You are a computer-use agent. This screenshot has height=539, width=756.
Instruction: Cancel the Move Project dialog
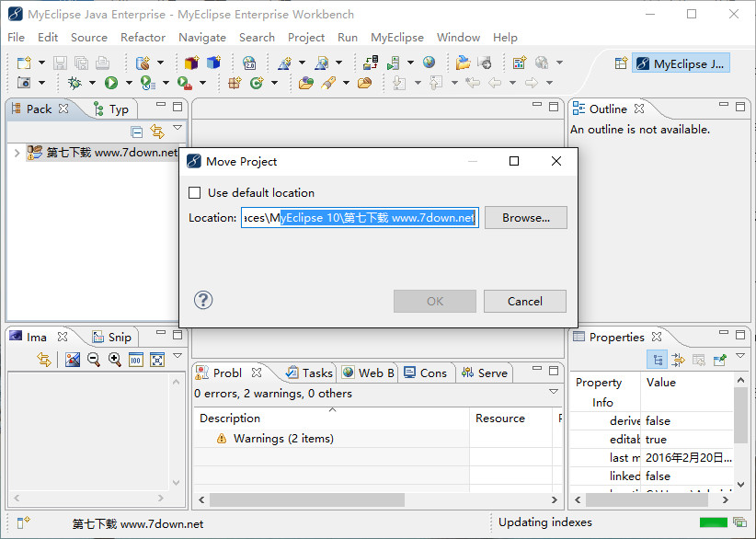[x=524, y=301]
